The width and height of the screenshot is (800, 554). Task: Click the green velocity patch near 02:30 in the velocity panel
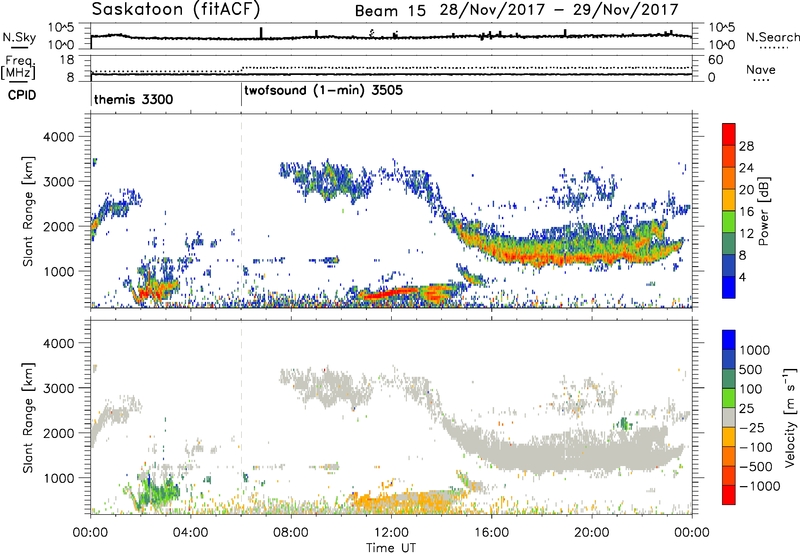pos(158,492)
